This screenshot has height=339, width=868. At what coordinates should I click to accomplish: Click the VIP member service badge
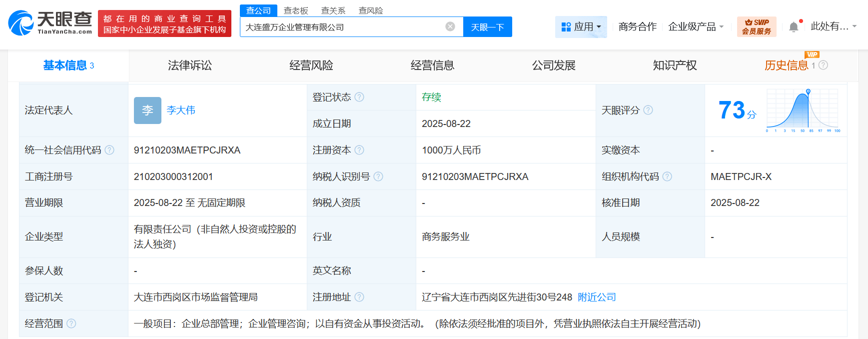(757, 26)
